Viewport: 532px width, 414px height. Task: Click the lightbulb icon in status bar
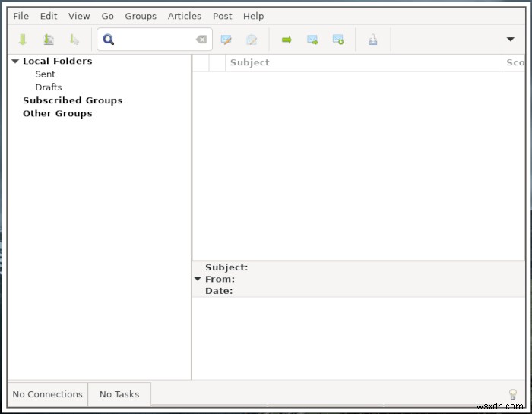point(513,394)
